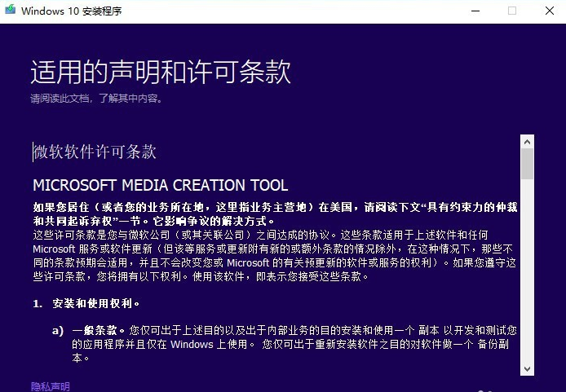Click the scrollbar track below the thumb
Image resolution: width=566 pixels, height=392 pixels.
[x=528, y=269]
